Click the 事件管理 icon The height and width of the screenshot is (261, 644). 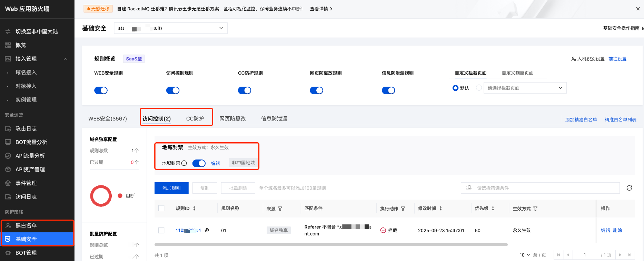[8, 183]
